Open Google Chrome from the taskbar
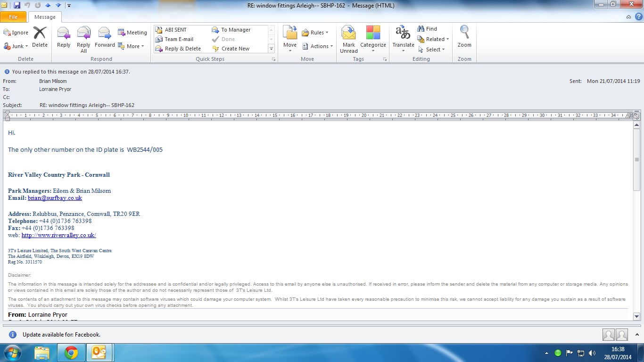 [x=71, y=353]
